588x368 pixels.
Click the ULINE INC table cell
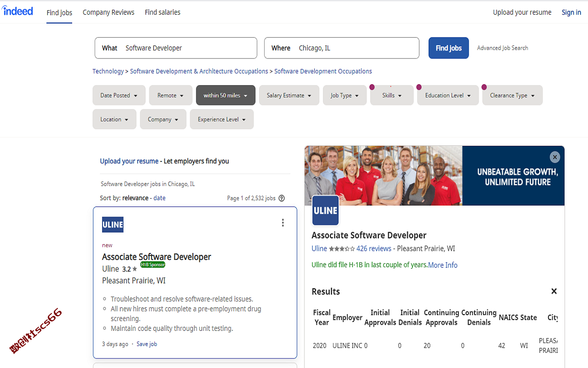coord(347,345)
